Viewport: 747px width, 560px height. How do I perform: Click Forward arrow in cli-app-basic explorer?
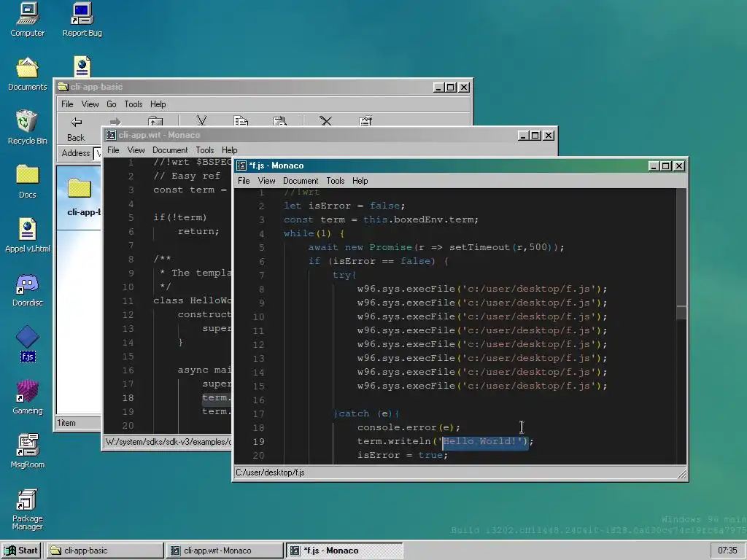tap(115, 122)
